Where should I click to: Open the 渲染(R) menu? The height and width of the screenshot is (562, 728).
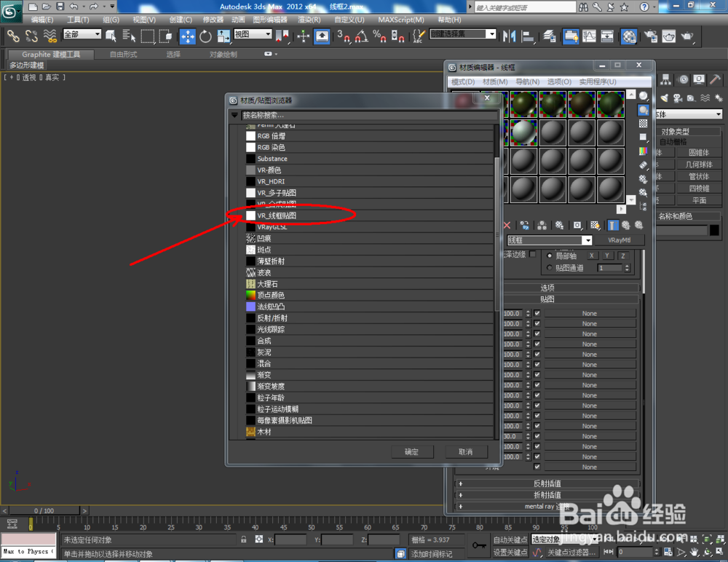click(309, 20)
